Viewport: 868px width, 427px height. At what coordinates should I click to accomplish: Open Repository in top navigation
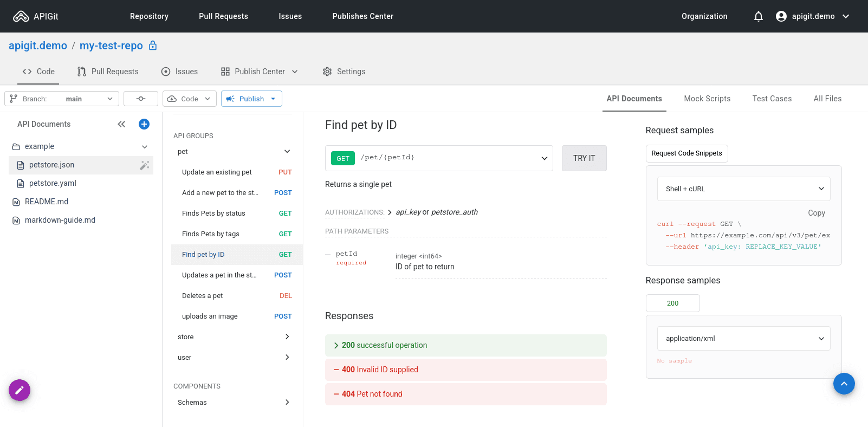point(149,16)
